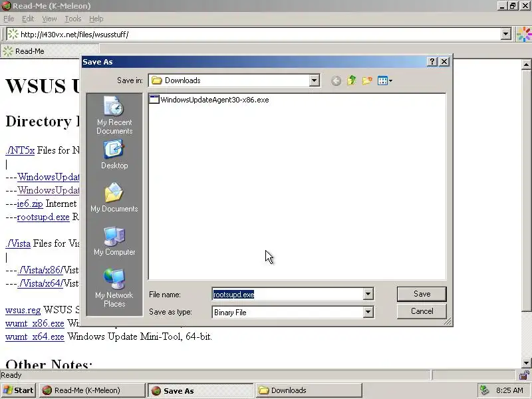Click the security lock icon in status bar
This screenshot has width=532, height=399.
pos(524,375)
